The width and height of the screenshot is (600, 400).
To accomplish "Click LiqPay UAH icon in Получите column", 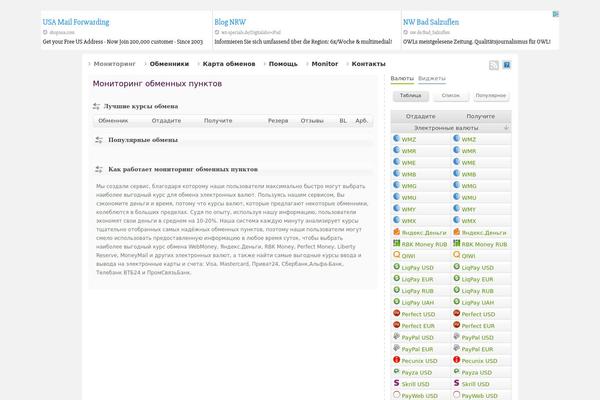I will (457, 302).
